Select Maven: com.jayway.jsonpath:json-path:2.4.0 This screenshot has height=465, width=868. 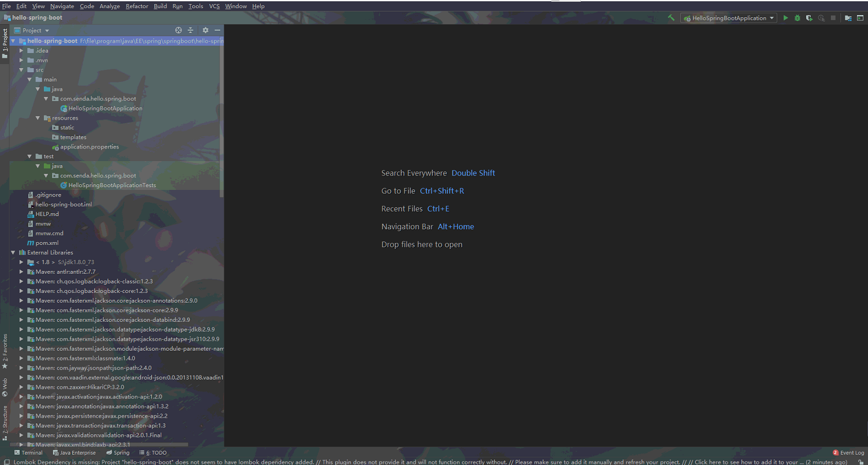click(x=90, y=368)
